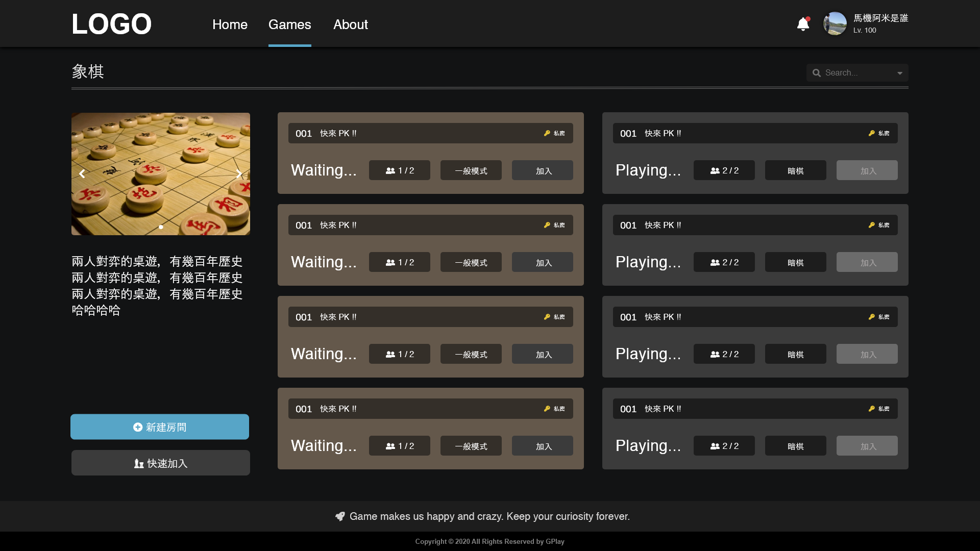Select the Games tab
The width and height of the screenshot is (980, 551).
pos(290,24)
